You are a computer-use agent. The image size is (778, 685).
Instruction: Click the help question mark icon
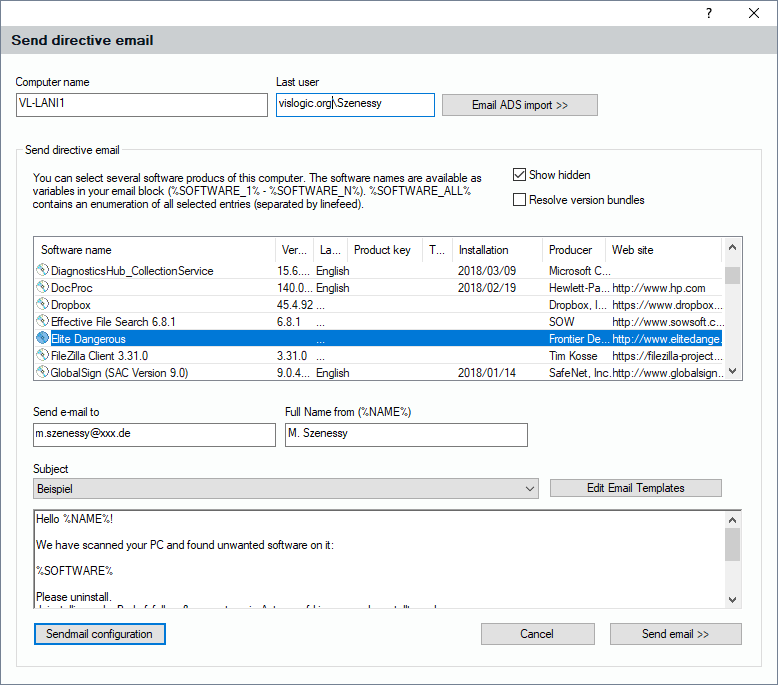click(708, 13)
